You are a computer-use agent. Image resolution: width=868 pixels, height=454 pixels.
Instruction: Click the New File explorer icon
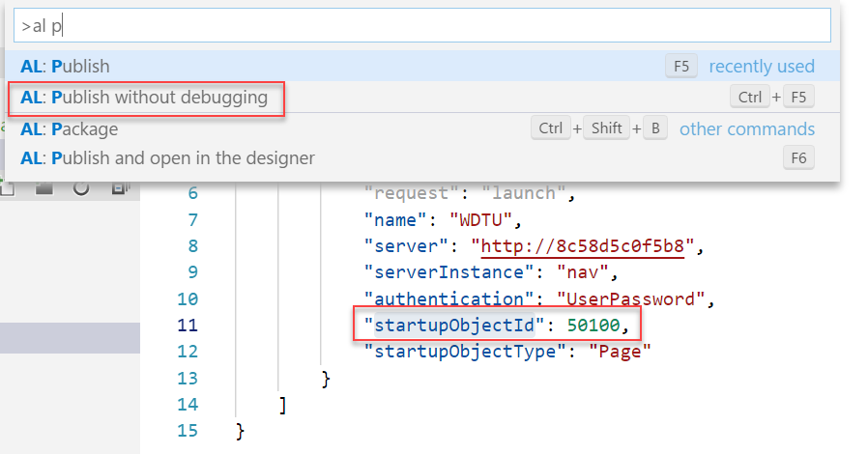[x=7, y=189]
